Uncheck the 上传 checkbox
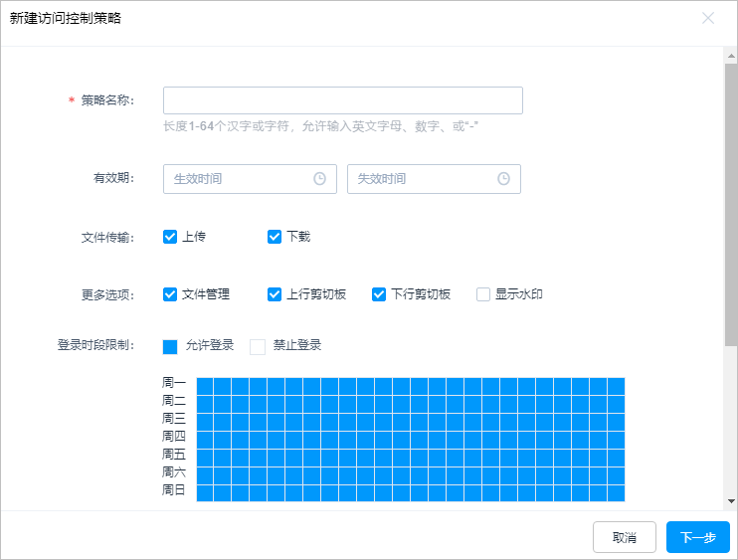The height and width of the screenshot is (560, 738). pyautogui.click(x=170, y=237)
